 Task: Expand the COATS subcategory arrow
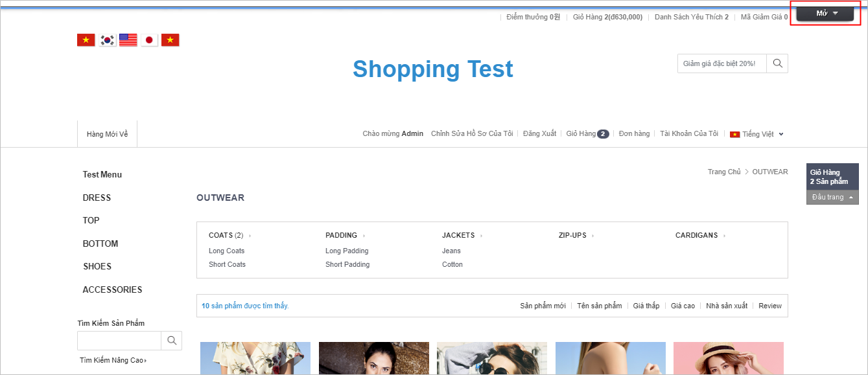pos(250,236)
